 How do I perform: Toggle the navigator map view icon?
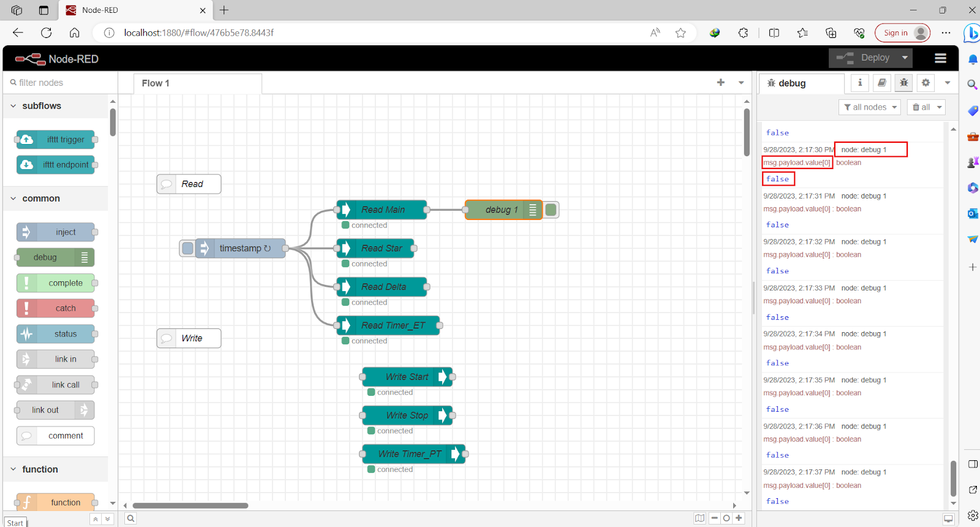pos(699,518)
